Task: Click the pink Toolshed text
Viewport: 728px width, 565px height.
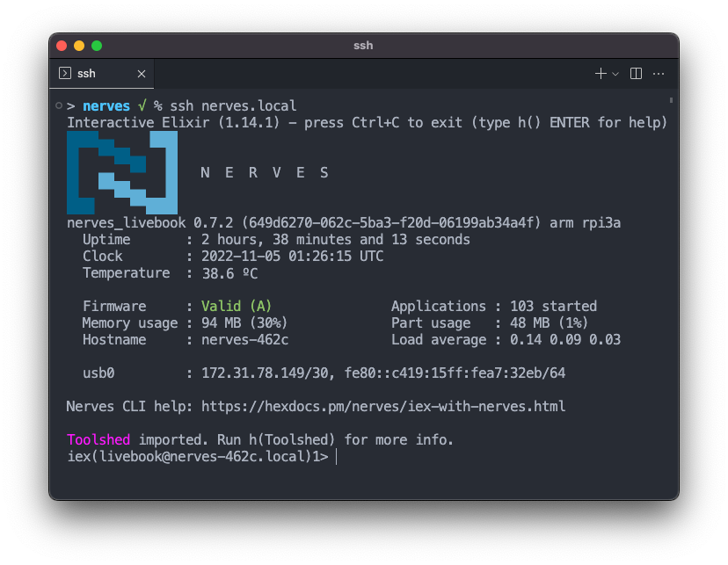Action: [98, 439]
